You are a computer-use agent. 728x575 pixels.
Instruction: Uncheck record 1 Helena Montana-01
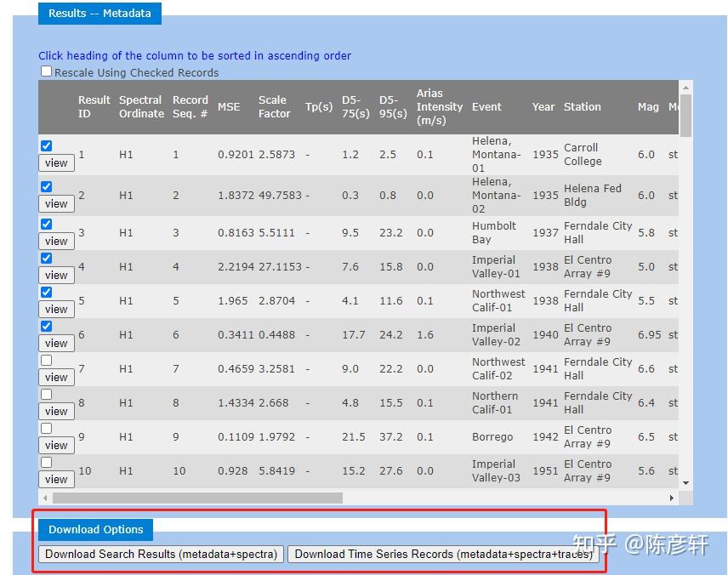pyautogui.click(x=46, y=145)
